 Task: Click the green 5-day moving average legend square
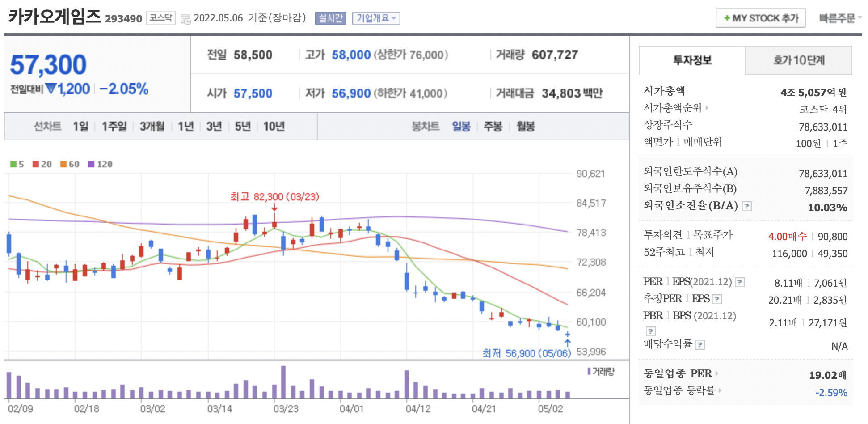(x=13, y=164)
